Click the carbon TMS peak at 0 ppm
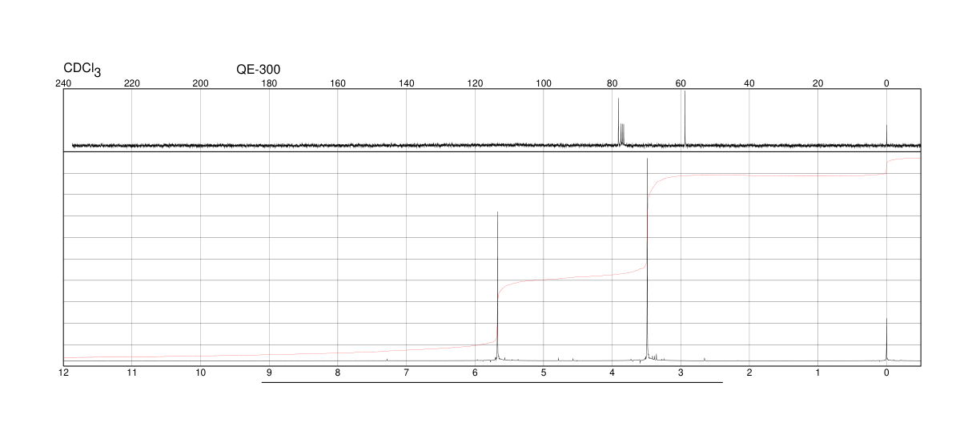The height and width of the screenshot is (423, 980). (886, 135)
